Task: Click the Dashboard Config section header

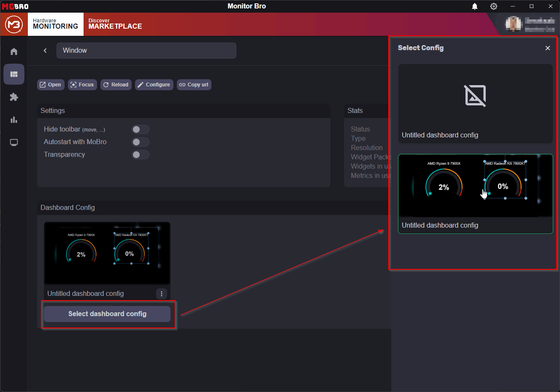Action: click(x=68, y=208)
